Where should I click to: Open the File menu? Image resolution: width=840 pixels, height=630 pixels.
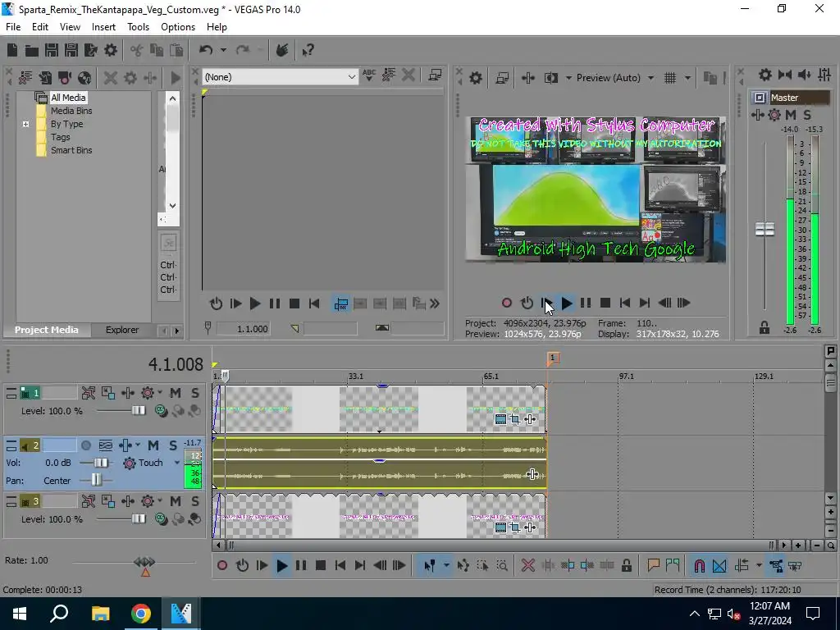pos(13,27)
